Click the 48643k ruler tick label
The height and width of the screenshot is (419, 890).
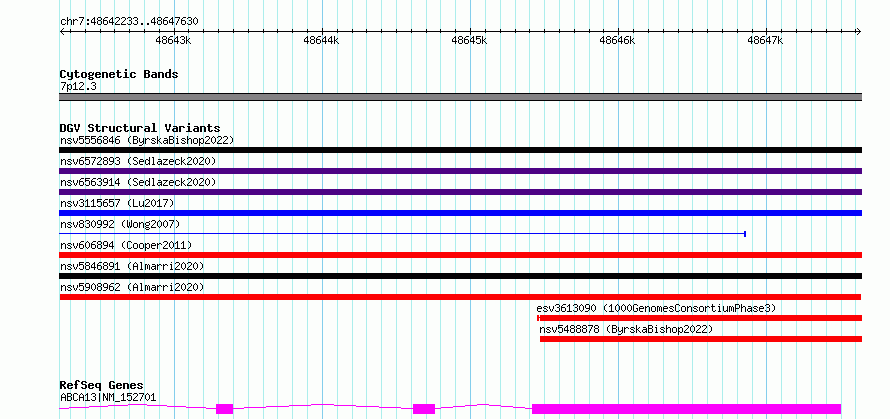point(173,40)
